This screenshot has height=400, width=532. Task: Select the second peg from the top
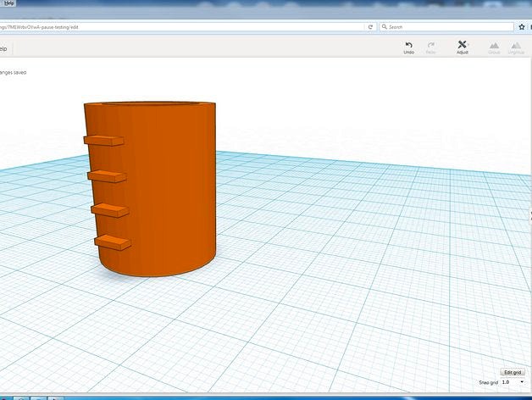[x=107, y=176]
